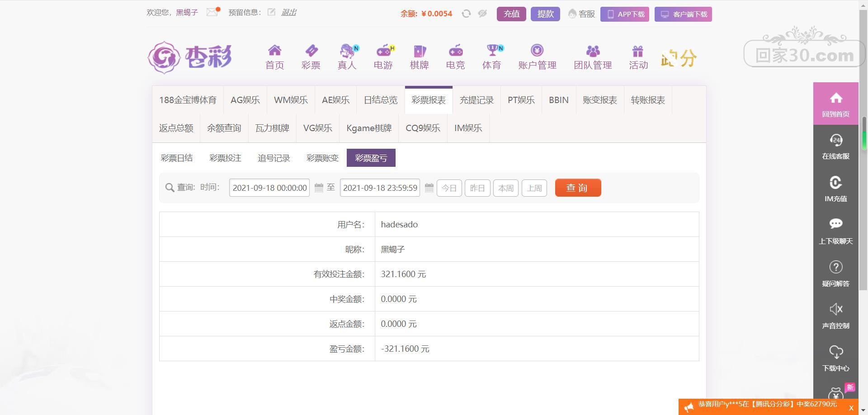868x415 pixels.
Task: Open IM充值 sidebar icon
Action: (835, 189)
